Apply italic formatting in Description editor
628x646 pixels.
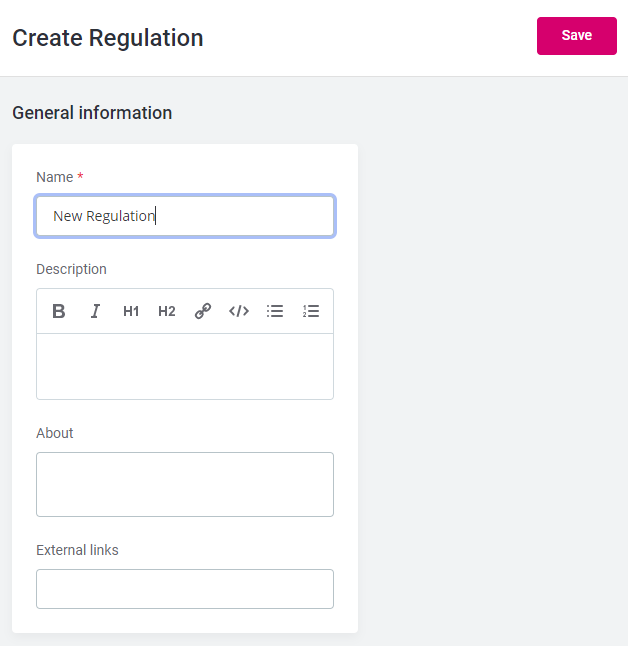[x=95, y=311]
